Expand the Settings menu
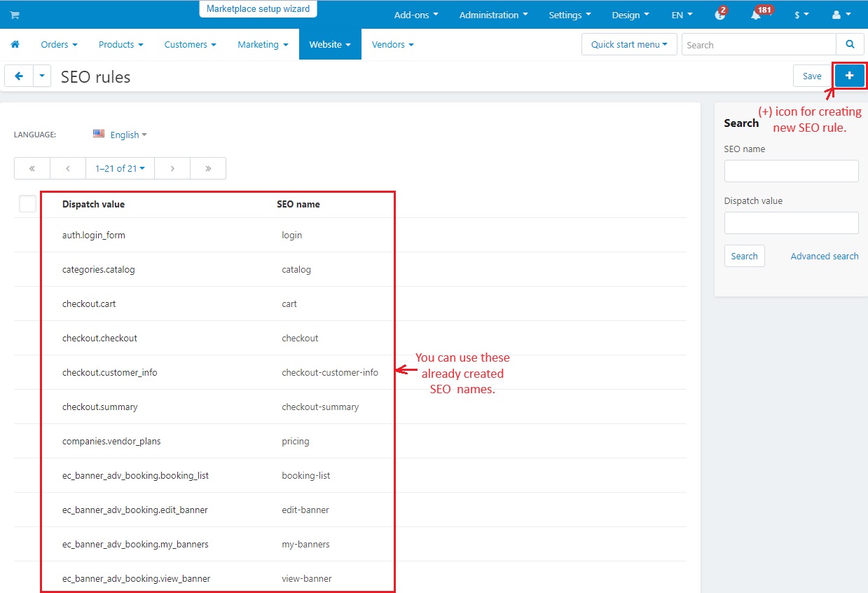Image resolution: width=868 pixels, height=593 pixels. [x=570, y=15]
